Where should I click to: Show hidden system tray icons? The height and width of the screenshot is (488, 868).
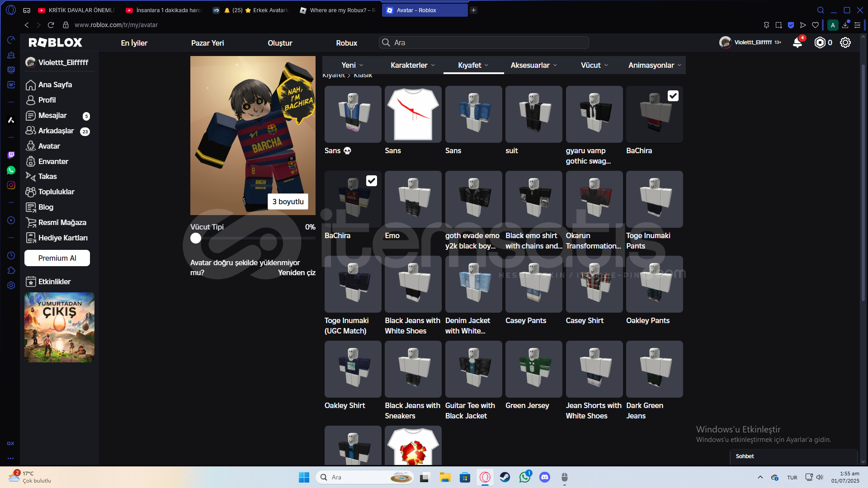(760, 477)
